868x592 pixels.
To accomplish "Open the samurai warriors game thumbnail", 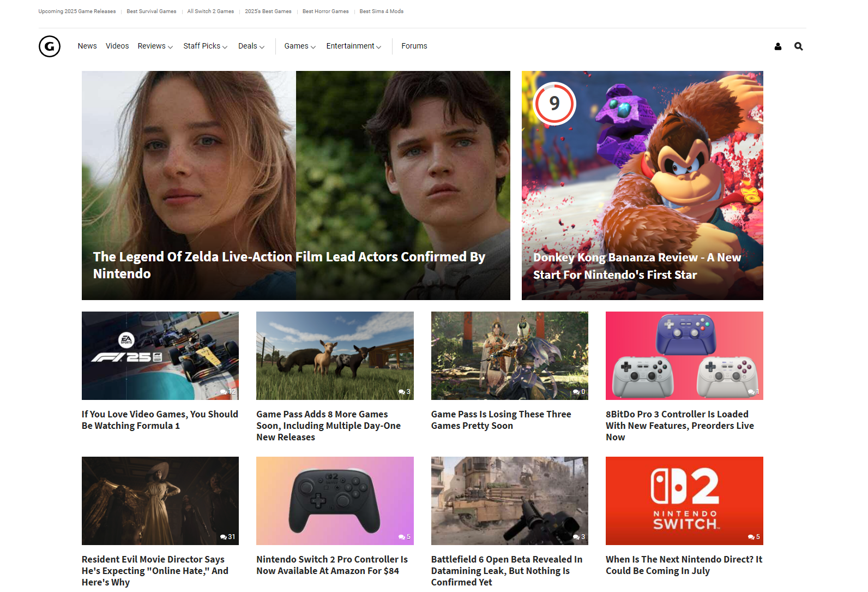I will (510, 356).
